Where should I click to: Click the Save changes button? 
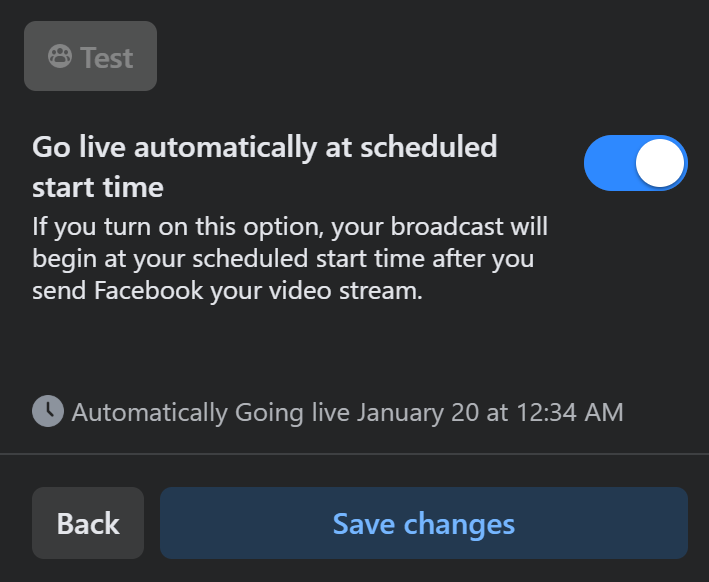(424, 523)
